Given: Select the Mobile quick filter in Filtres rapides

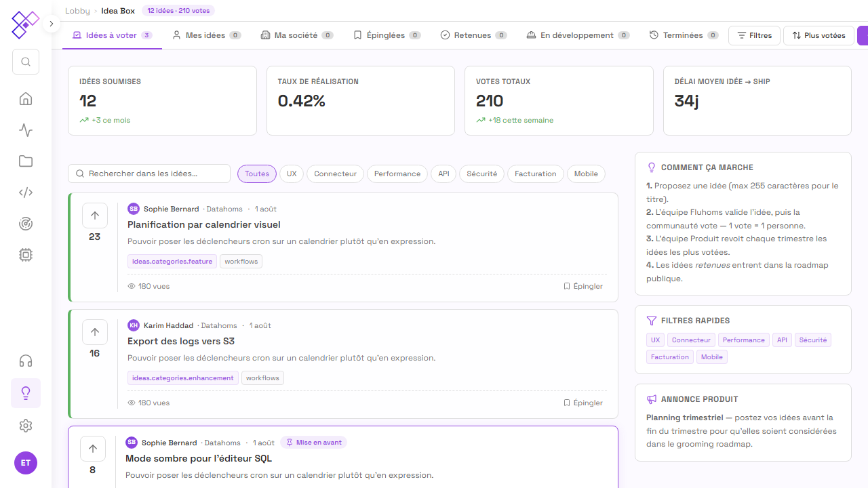Looking at the screenshot, I should [x=712, y=357].
